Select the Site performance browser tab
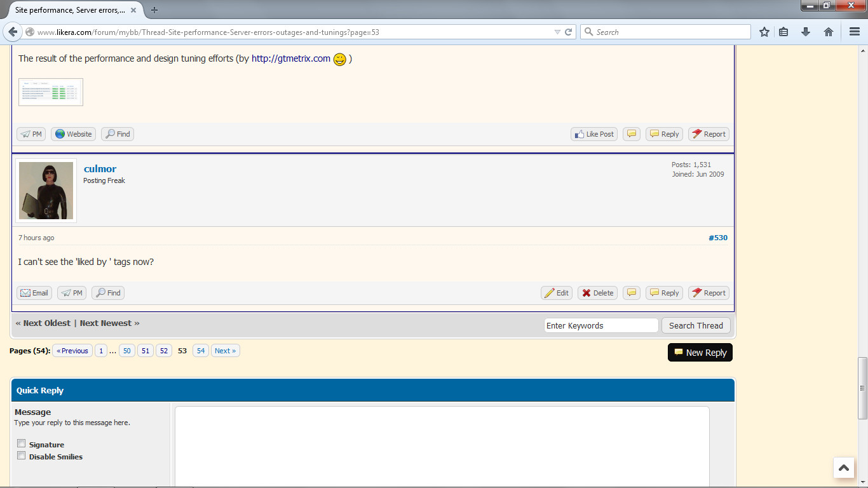The height and width of the screenshot is (488, 868). pyautogui.click(x=70, y=10)
